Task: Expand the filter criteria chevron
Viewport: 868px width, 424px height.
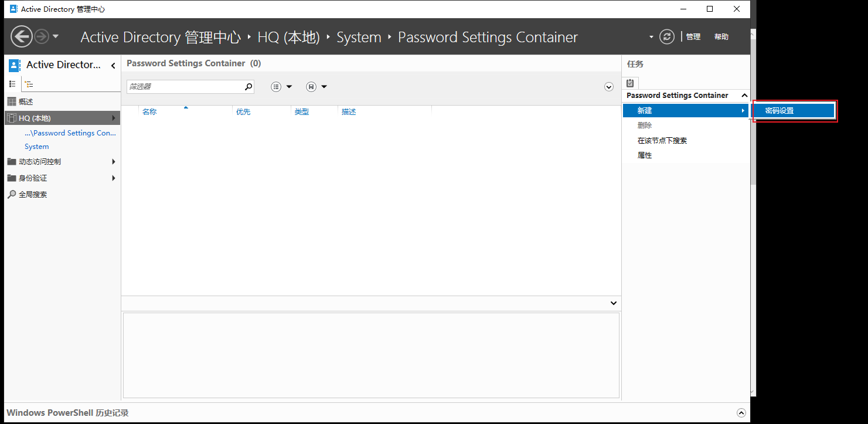Action: (609, 87)
